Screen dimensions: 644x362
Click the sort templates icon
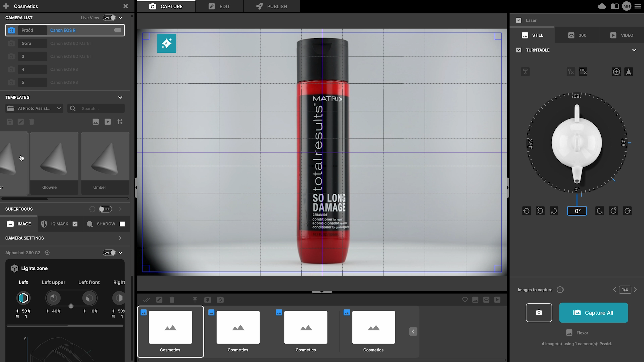120,122
